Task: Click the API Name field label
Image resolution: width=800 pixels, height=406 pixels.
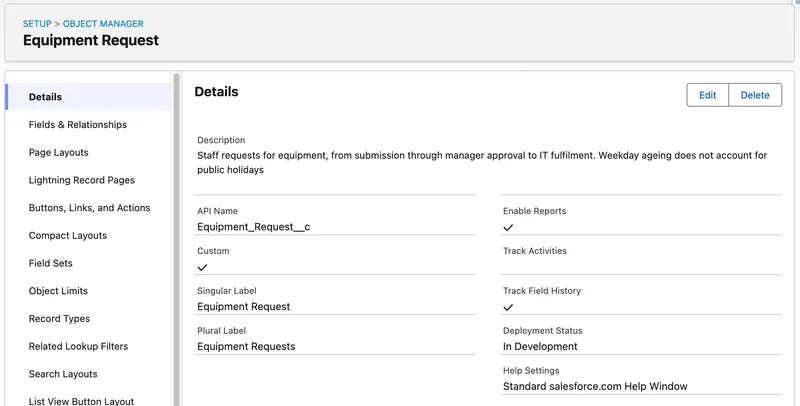Action: [x=217, y=211]
